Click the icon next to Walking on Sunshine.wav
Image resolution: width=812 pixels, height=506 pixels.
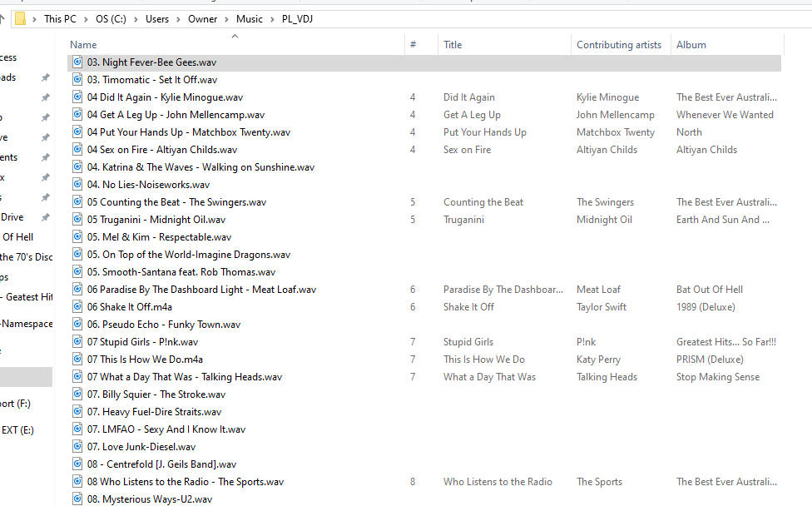(x=77, y=166)
